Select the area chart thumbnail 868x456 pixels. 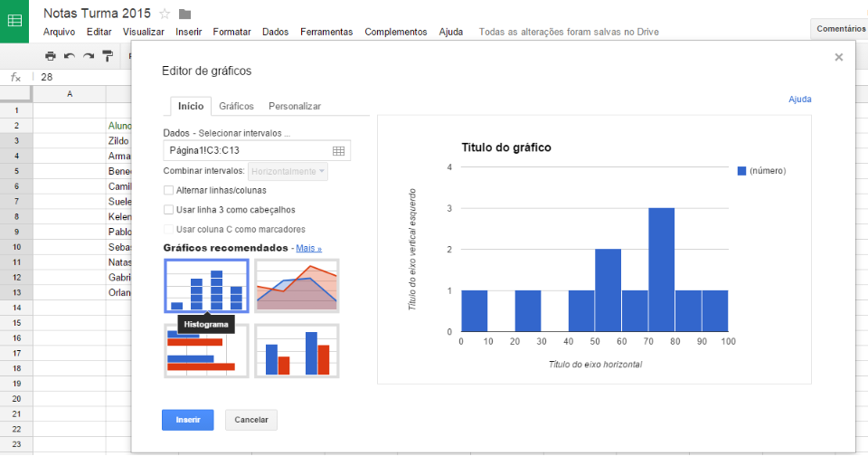tap(297, 286)
